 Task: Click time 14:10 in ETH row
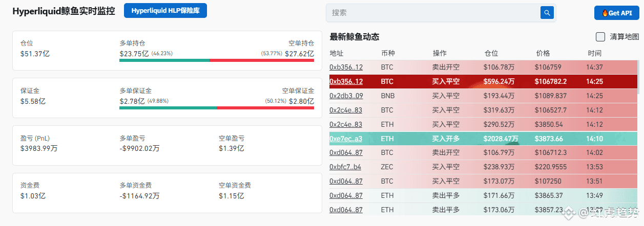pyautogui.click(x=594, y=138)
